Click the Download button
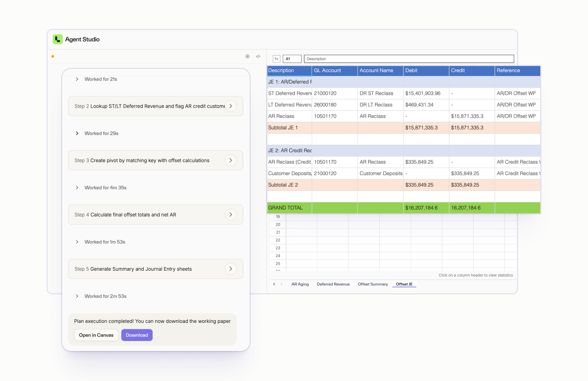 pyautogui.click(x=137, y=335)
